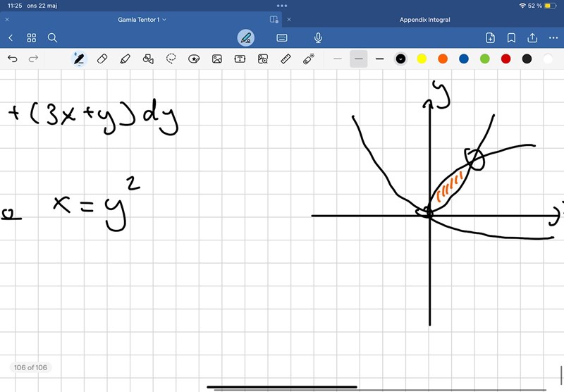The image size is (564, 392).
Task: Select the Eraser tool
Action: pos(102,59)
